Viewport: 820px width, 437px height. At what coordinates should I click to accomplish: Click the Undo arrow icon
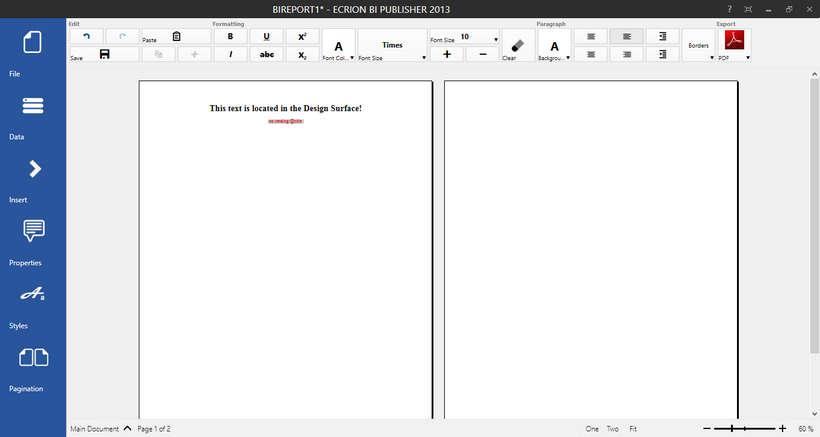point(87,37)
